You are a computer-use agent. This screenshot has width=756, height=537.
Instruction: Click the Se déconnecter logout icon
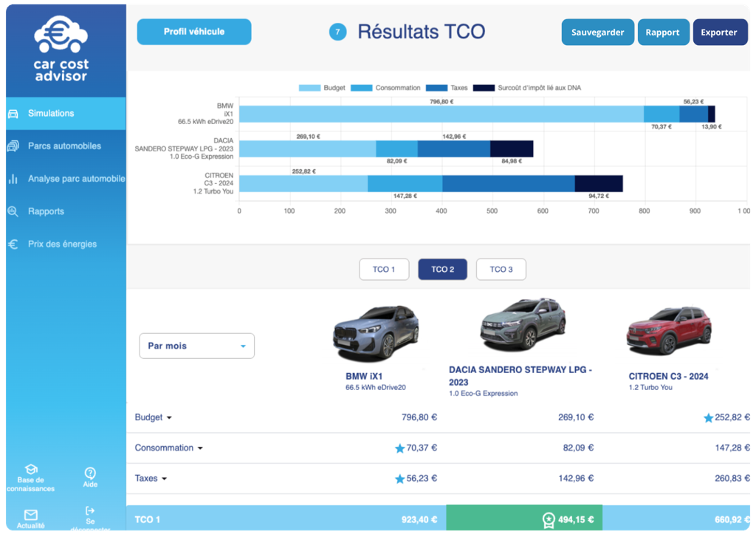[x=90, y=510]
